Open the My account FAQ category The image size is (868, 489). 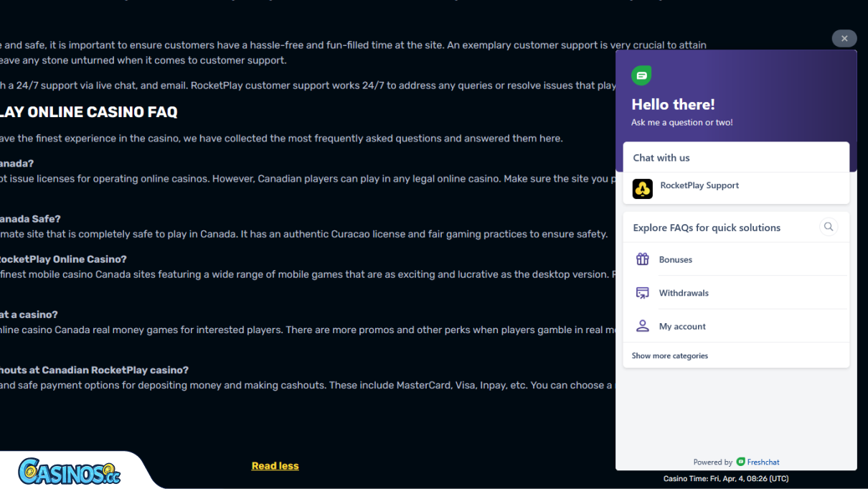736,326
